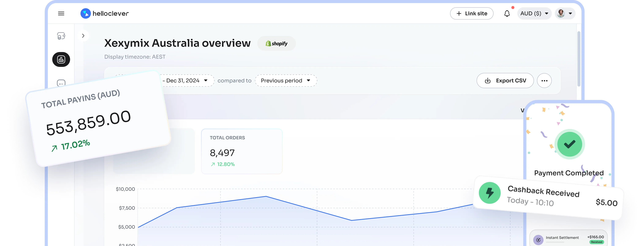Click the green payment completed checkmark
This screenshot has width=644, height=246.
570,144
